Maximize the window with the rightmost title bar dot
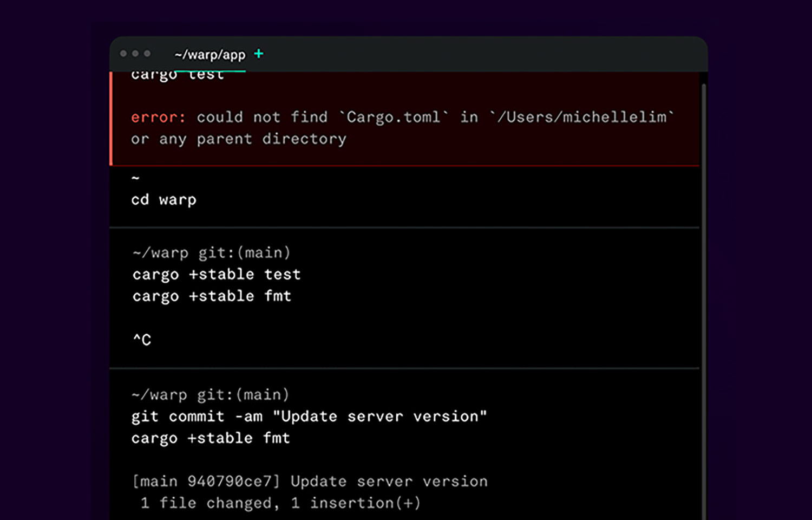 147,54
